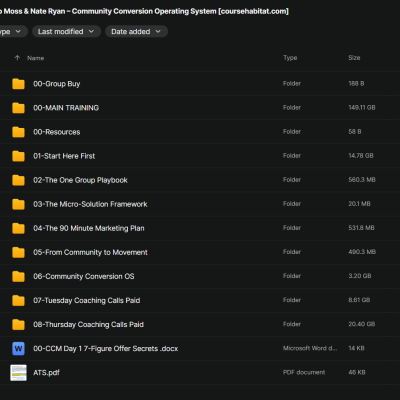The height and width of the screenshot is (400, 400).
Task: Click the Microsoft Word document type cell
Action: click(x=310, y=348)
